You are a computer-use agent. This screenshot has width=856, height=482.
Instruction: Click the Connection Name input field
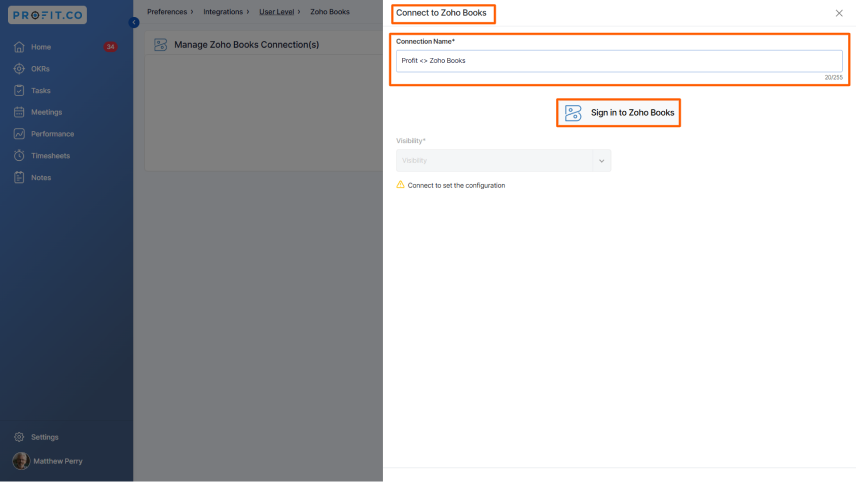tap(619, 61)
